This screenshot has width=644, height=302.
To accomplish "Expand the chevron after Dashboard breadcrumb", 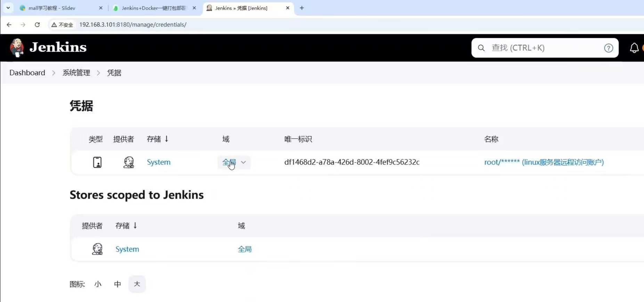I will (54, 73).
